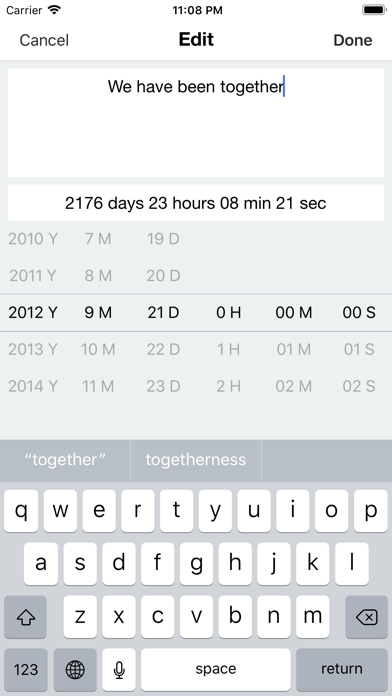
Task: Tap the space bar key
Action: [216, 669]
